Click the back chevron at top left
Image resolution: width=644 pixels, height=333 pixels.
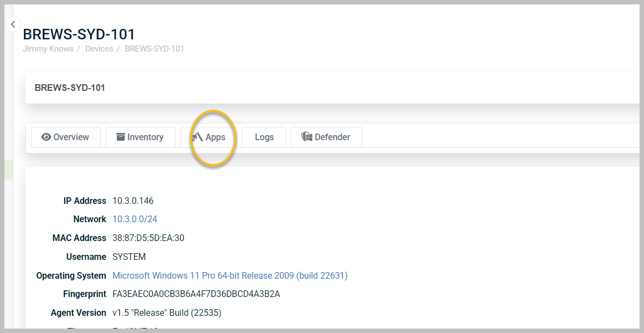point(13,24)
